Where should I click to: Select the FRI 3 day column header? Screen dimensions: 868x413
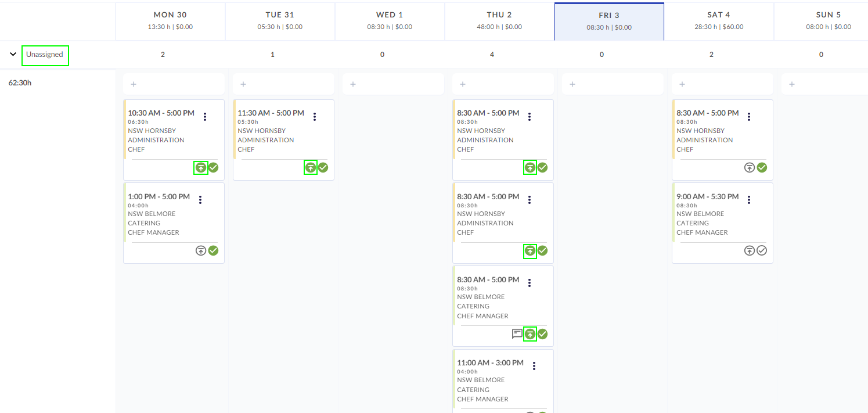[x=609, y=21]
